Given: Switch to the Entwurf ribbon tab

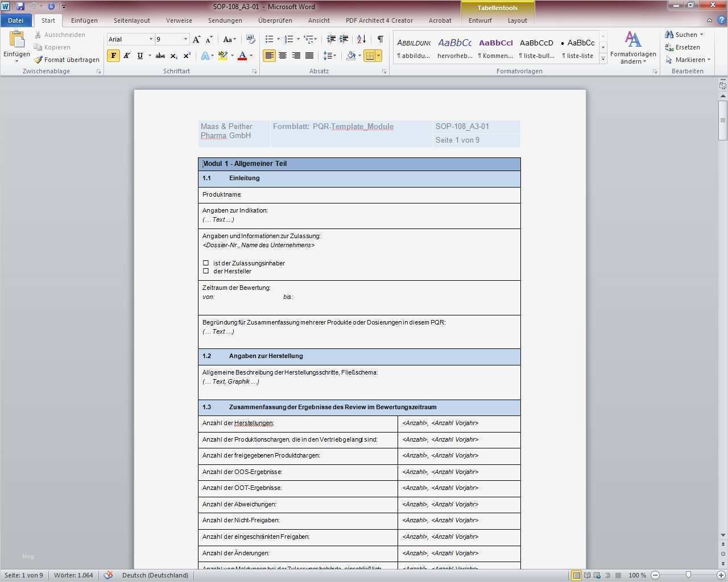Looking at the screenshot, I should [479, 20].
